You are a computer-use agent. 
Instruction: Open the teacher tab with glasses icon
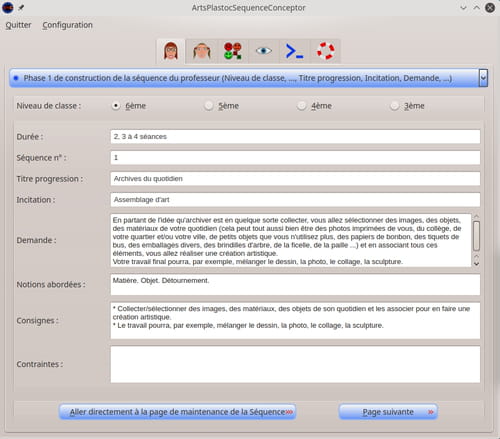[171, 51]
